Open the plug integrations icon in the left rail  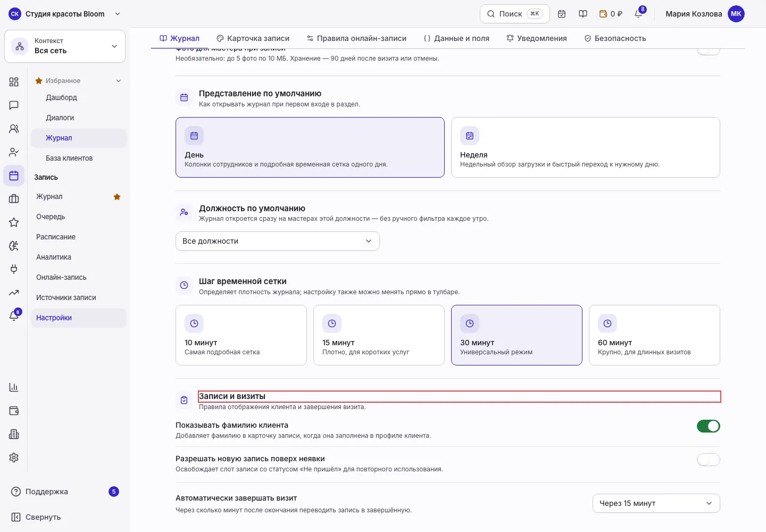14,269
